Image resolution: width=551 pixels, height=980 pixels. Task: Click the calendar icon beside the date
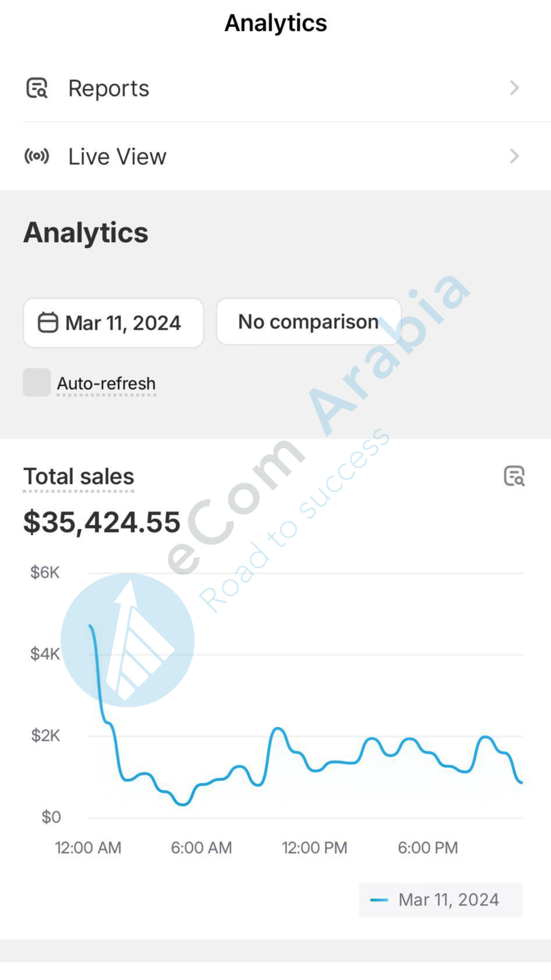pyautogui.click(x=48, y=323)
